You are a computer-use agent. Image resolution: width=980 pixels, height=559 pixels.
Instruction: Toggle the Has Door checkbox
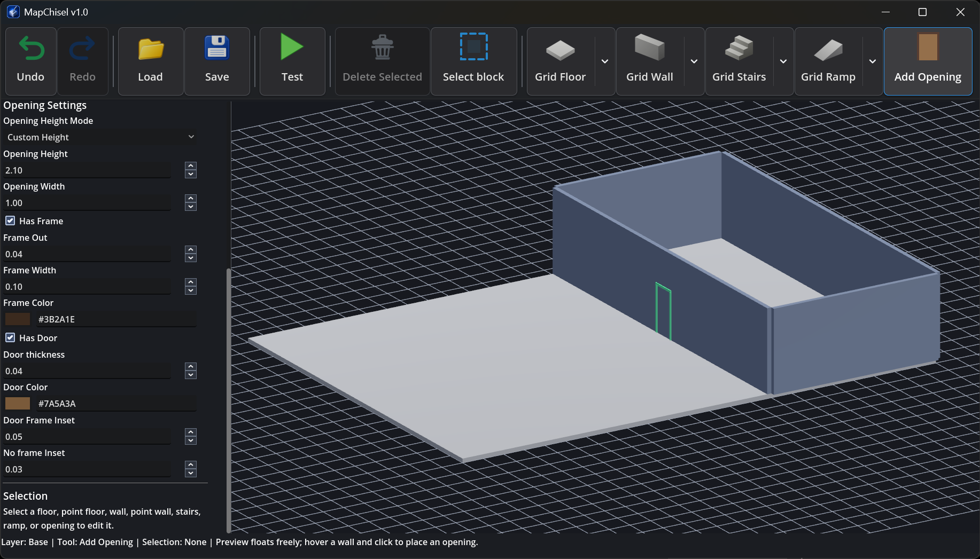pyautogui.click(x=10, y=337)
